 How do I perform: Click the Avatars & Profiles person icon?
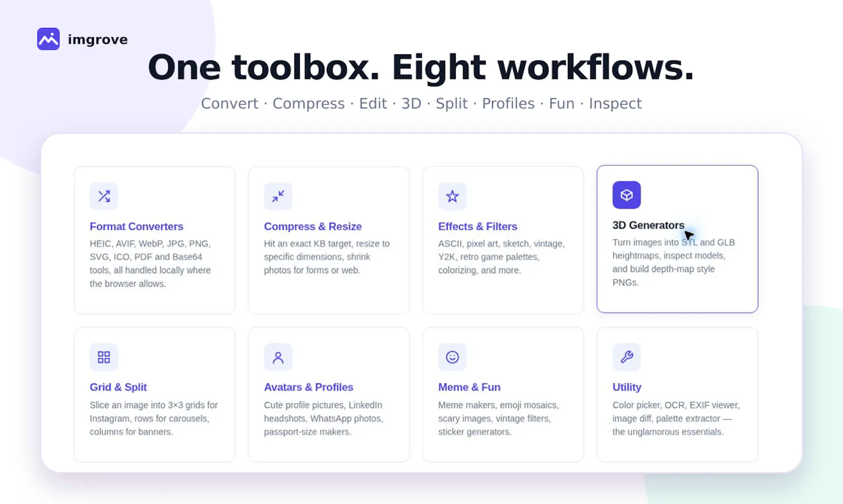(278, 357)
